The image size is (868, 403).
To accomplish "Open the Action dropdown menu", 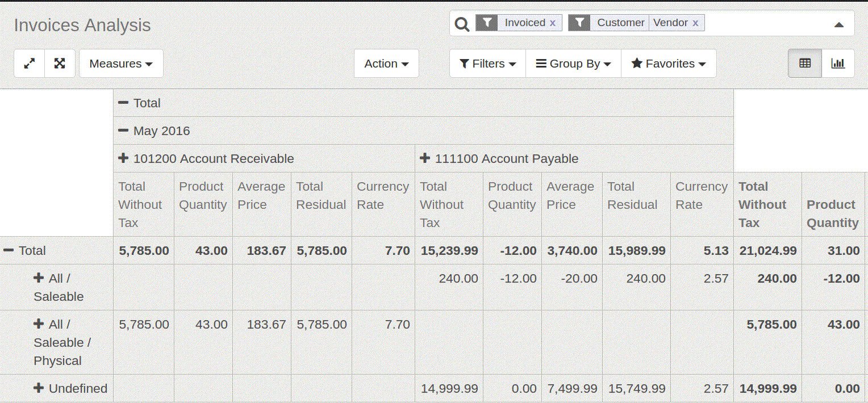I will [386, 64].
